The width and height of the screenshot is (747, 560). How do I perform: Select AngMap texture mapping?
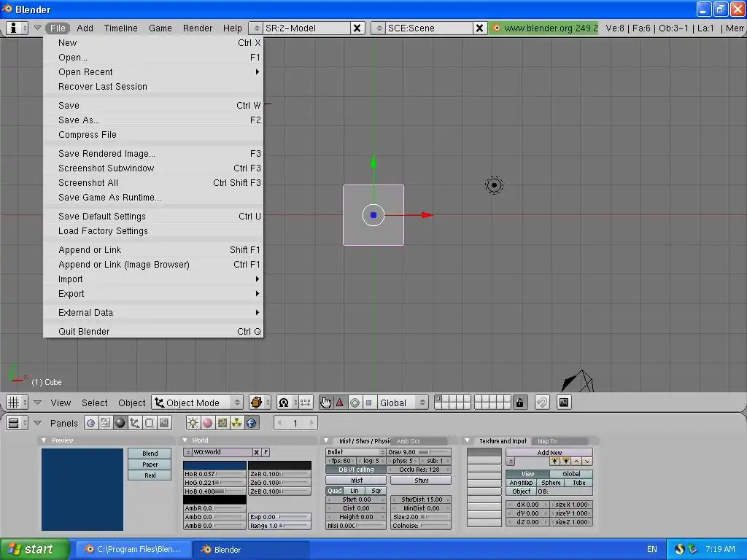(521, 483)
